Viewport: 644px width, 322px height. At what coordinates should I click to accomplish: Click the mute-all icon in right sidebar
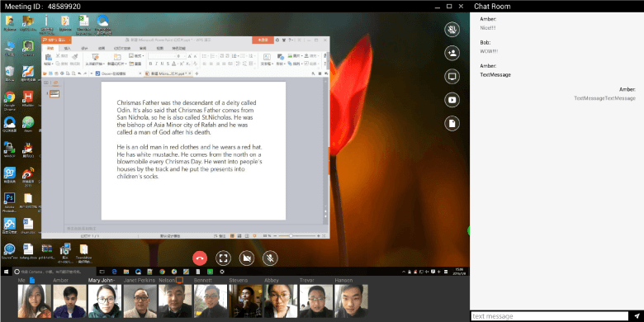[452, 30]
